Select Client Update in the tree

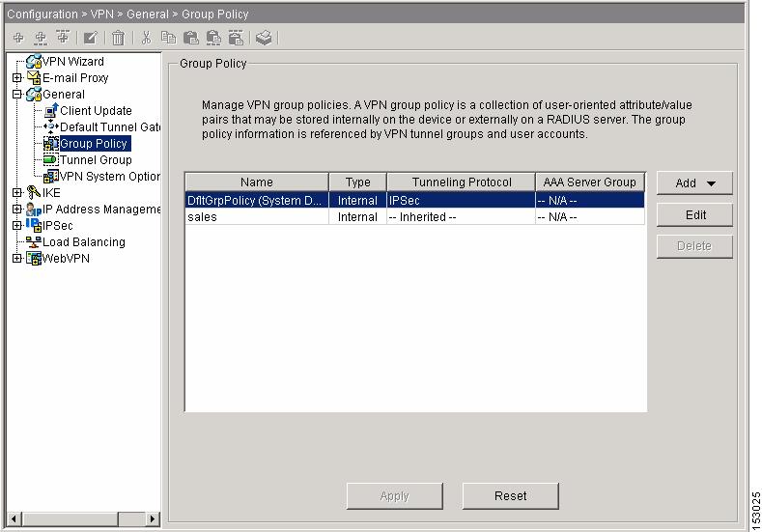[x=96, y=111]
